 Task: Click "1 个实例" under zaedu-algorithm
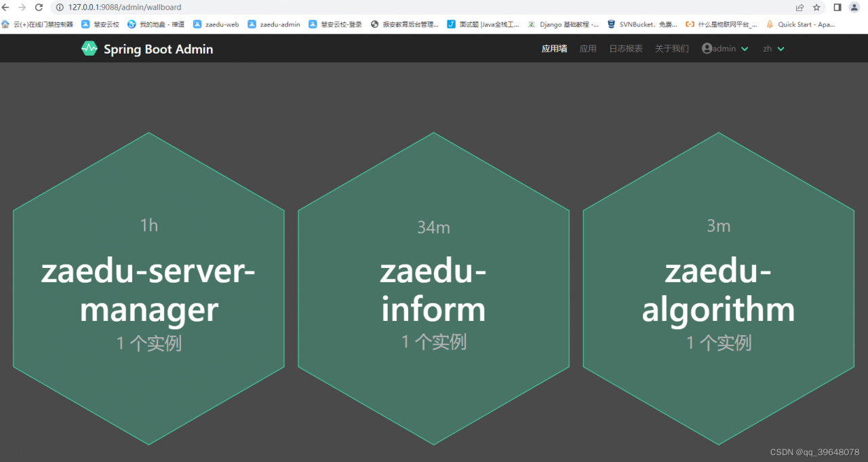tap(719, 343)
